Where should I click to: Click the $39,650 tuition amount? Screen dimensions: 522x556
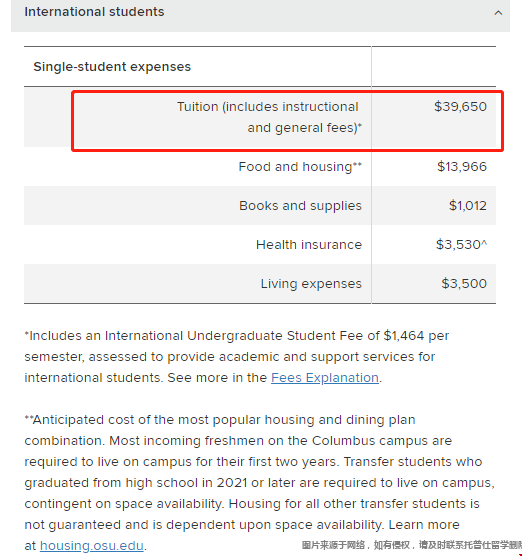point(460,106)
